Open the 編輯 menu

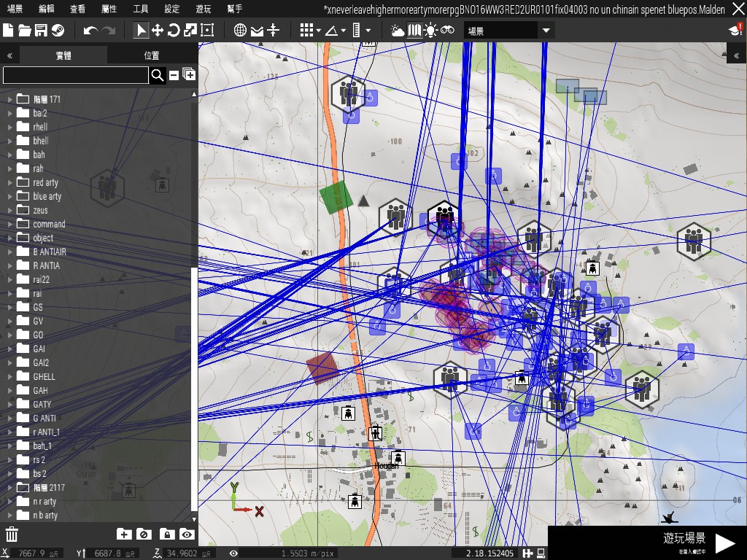(x=46, y=9)
